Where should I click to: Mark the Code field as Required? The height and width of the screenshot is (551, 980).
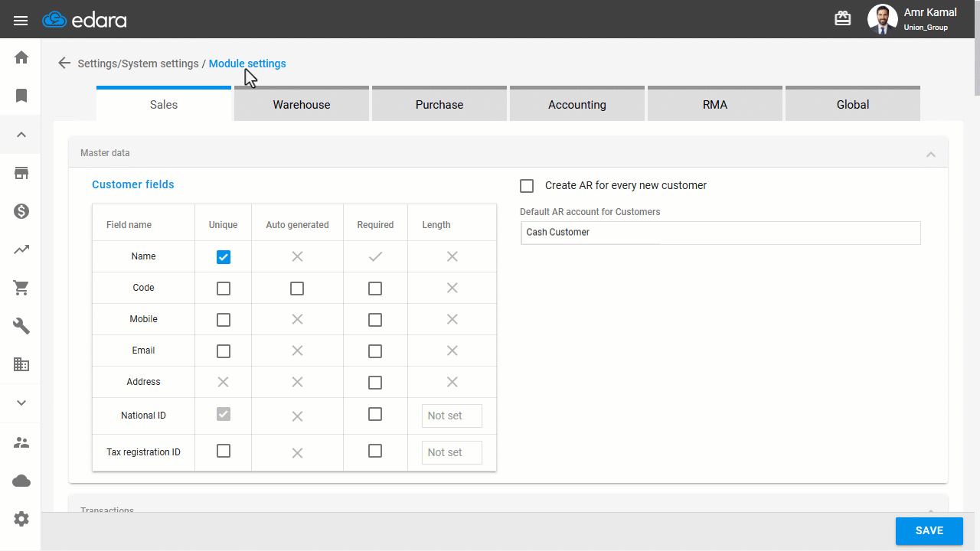click(375, 289)
